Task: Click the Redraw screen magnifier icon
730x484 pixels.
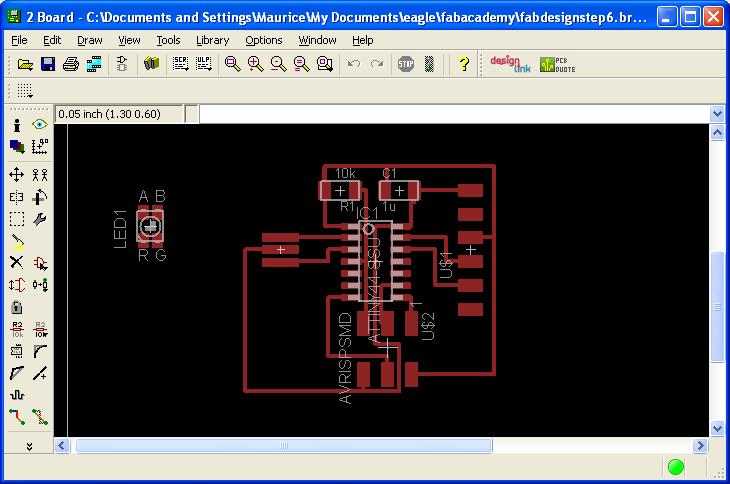Action: tap(301, 64)
